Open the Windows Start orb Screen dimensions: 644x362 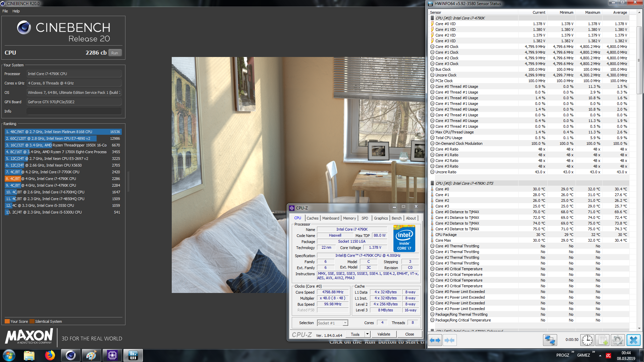pyautogui.click(x=9, y=355)
